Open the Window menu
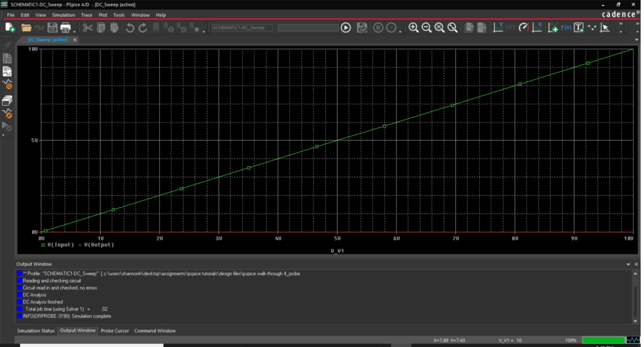644x347 pixels. pyautogui.click(x=140, y=15)
